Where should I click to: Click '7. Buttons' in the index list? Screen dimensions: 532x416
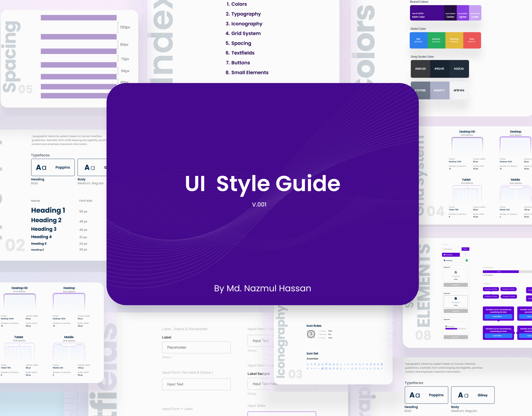click(238, 63)
